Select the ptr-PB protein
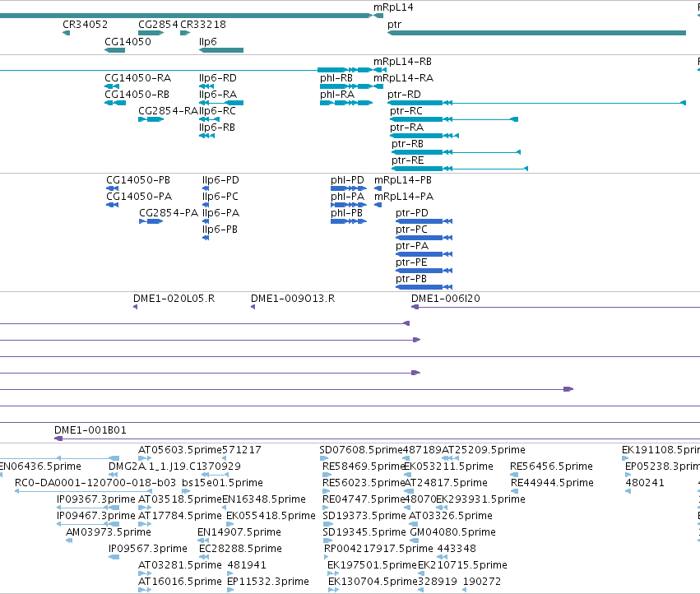The width and height of the screenshot is (700, 594). [x=424, y=287]
